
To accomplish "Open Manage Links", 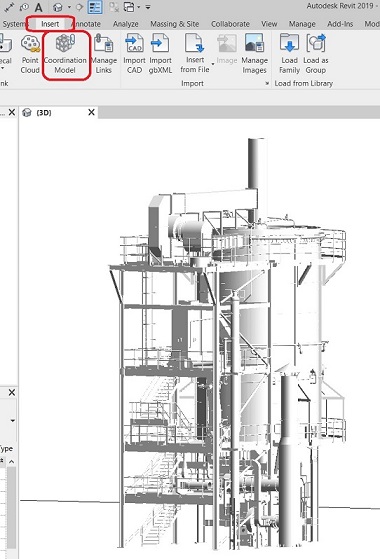I will (104, 55).
